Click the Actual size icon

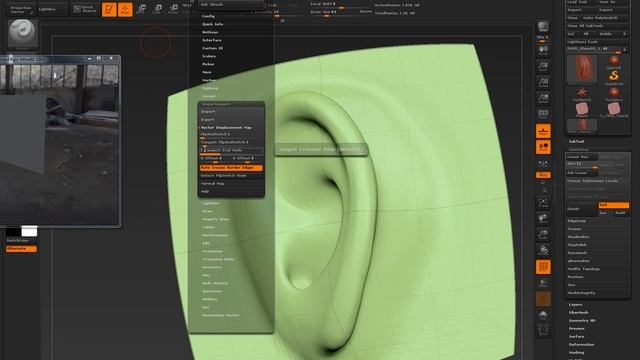point(543,82)
